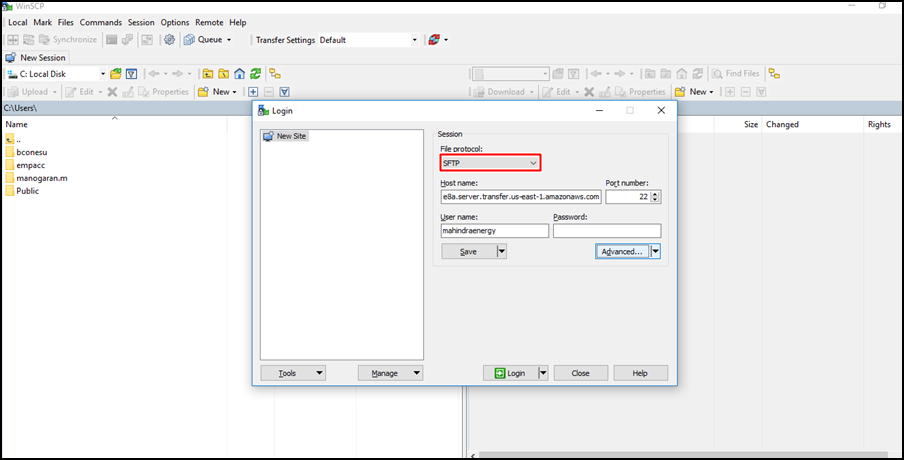Refresh the local panel directory
Image resolution: width=904 pixels, height=460 pixels.
click(x=255, y=74)
